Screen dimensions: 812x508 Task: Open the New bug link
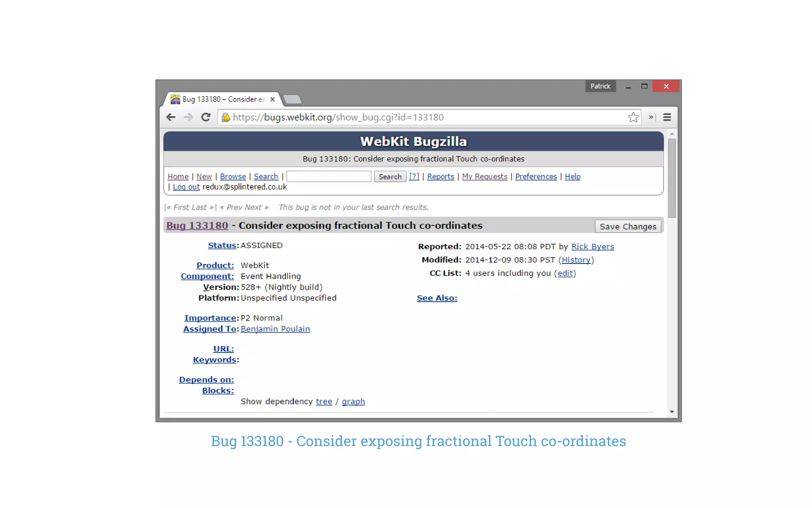[204, 177]
